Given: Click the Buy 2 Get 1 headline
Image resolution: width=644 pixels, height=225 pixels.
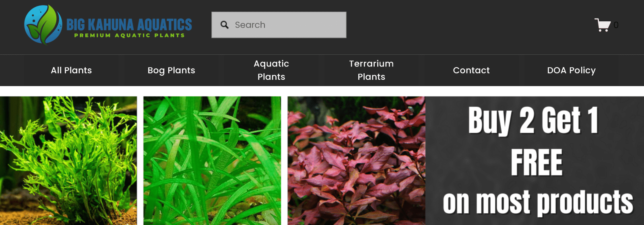Looking at the screenshot, I should tap(533, 120).
